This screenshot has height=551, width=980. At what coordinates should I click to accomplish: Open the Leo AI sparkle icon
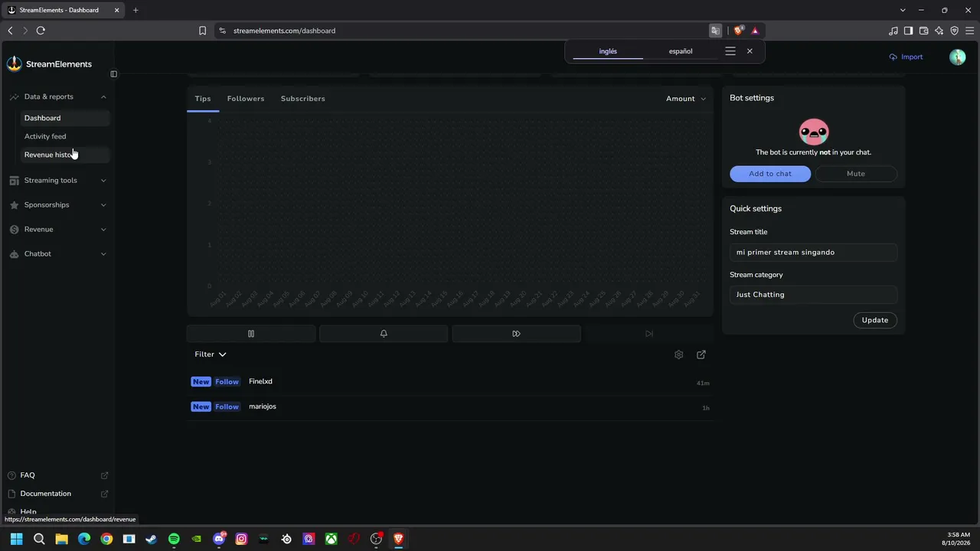click(x=939, y=31)
